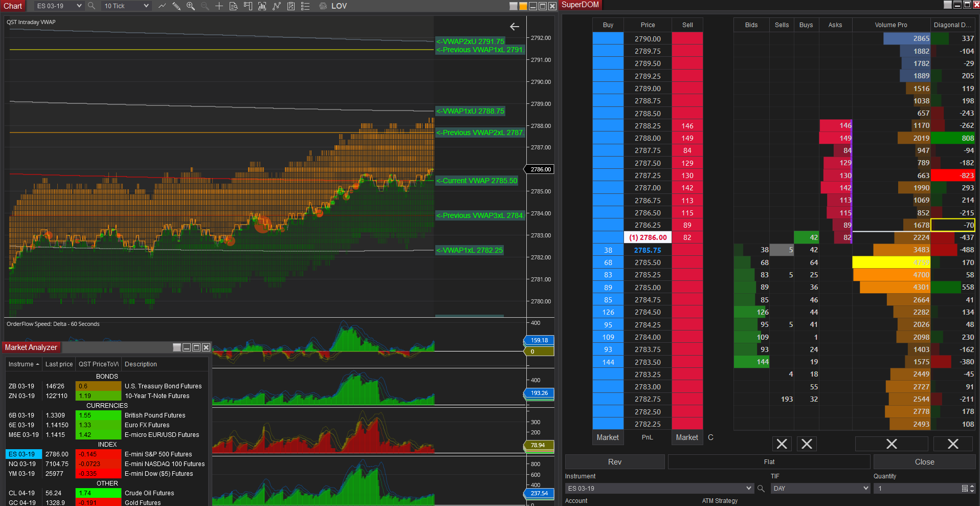Screen dimensions: 980x506
Task: Click the orange link swatch on Chart window
Action: pos(523,6)
